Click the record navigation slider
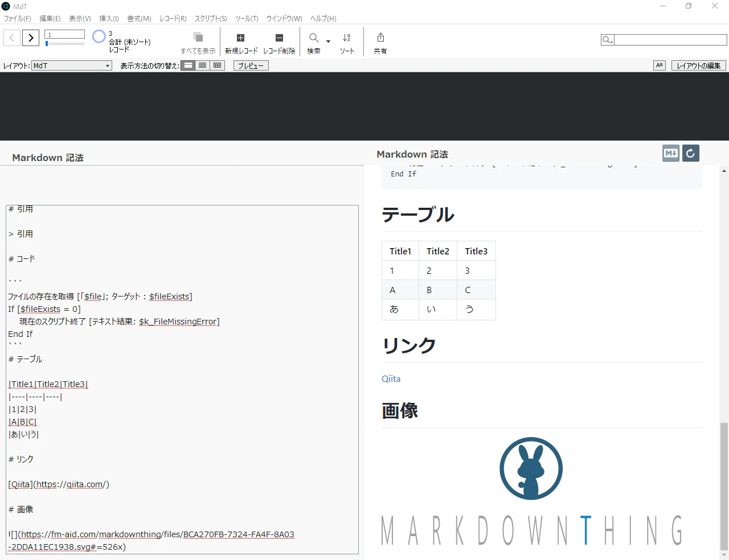Screen dimensions: 729x560 [64, 43]
